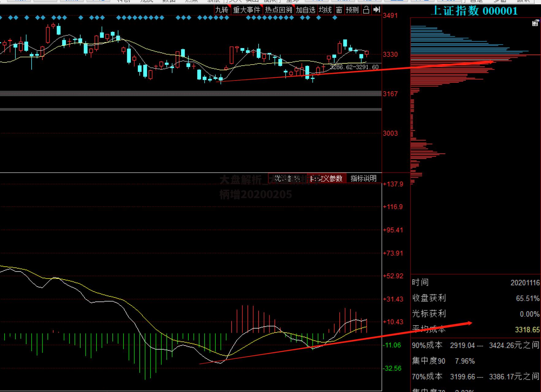Click the 收盘获利 65.51% value
This screenshot has width=541, height=392.
pyautogui.click(x=528, y=298)
